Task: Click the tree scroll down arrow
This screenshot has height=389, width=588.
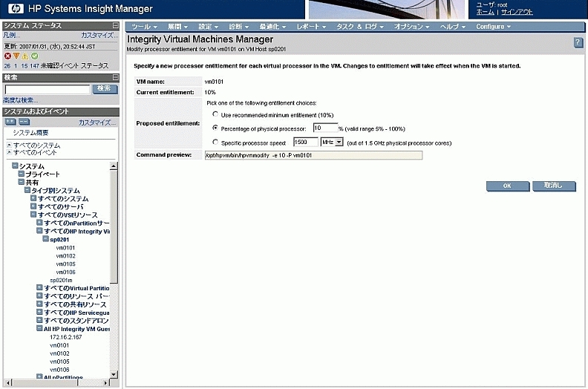Action: 114,374
